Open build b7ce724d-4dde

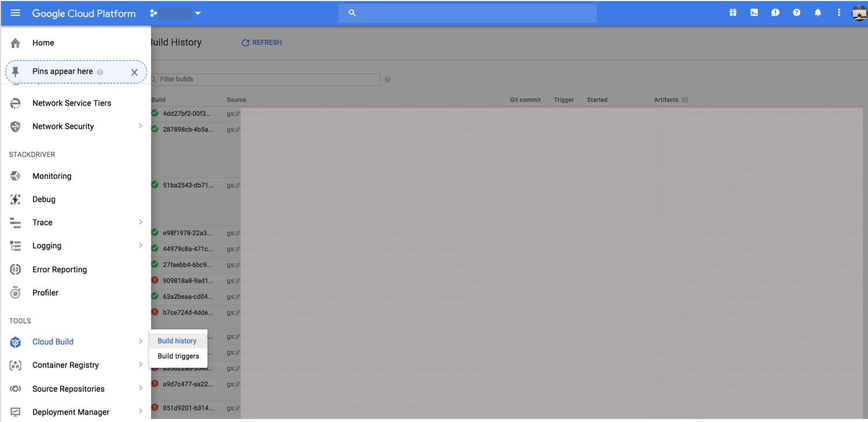187,312
